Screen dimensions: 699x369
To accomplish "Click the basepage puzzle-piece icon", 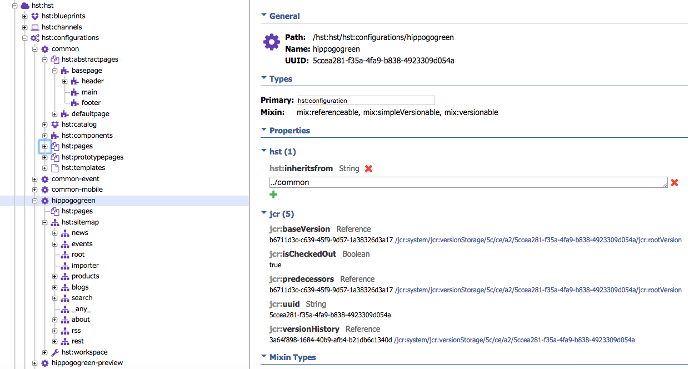I will click(65, 71).
